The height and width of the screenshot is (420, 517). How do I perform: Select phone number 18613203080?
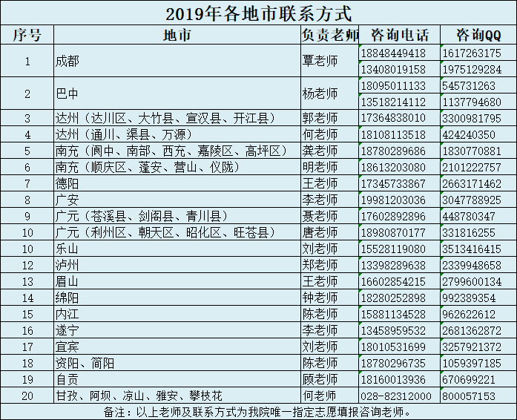393,167
